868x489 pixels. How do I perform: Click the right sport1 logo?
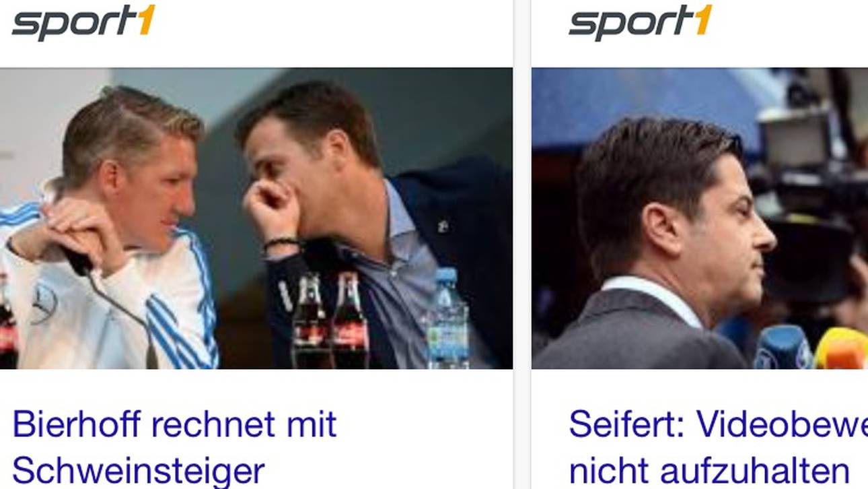coord(640,22)
